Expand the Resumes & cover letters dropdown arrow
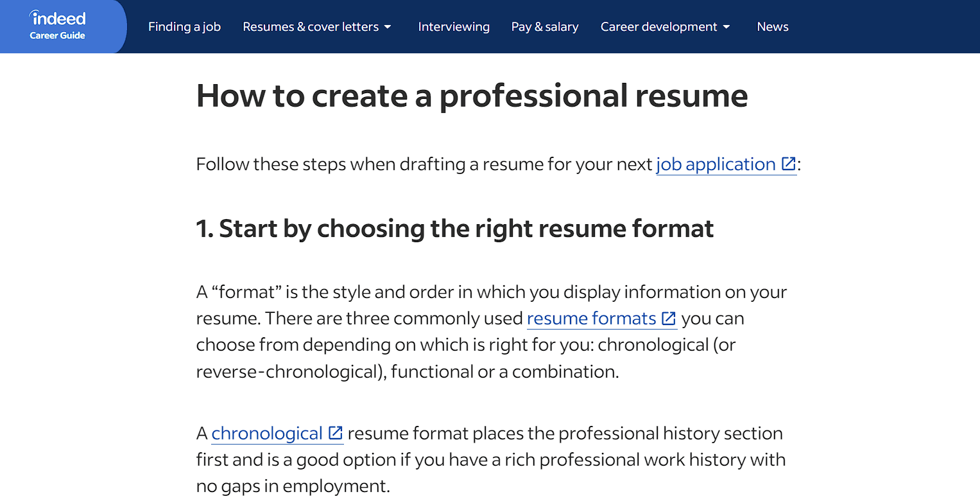The height and width of the screenshot is (503, 980). pos(388,27)
